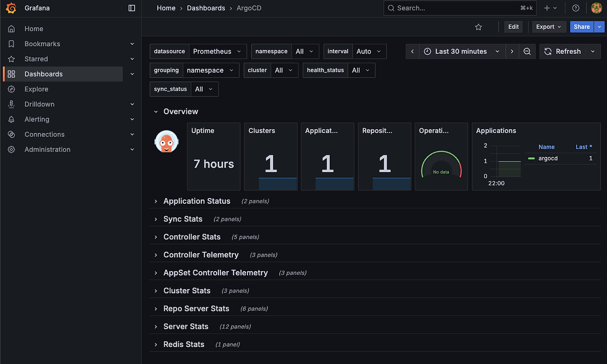Click the Grafana logo icon

click(x=11, y=8)
